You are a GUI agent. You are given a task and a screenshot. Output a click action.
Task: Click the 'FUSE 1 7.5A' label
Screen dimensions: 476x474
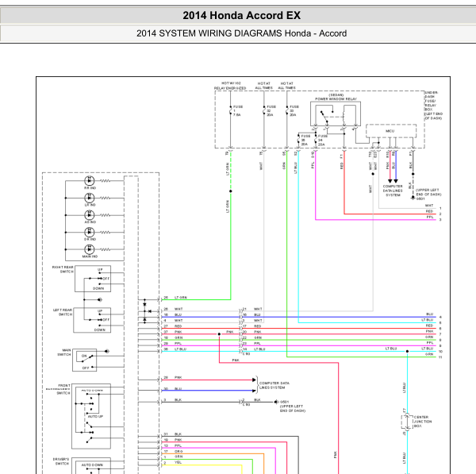(x=237, y=111)
